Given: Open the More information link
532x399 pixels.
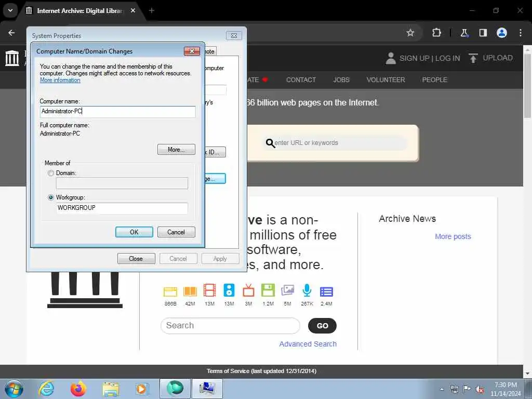Looking at the screenshot, I should [x=60, y=80].
